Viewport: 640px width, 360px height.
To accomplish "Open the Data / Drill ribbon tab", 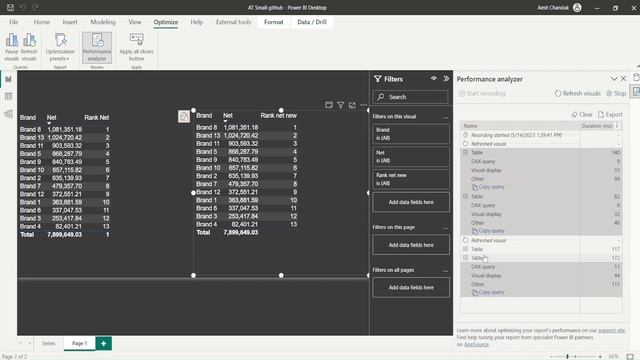I will coord(312,22).
